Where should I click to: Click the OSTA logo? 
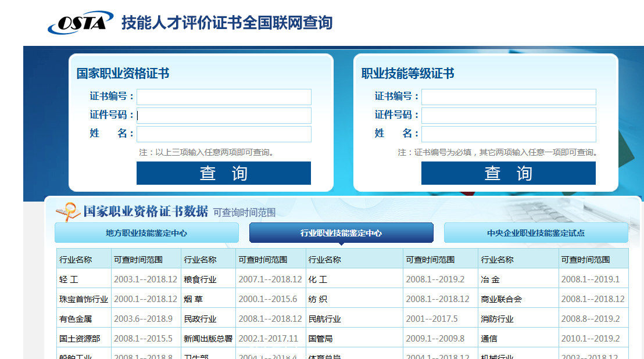click(x=80, y=23)
